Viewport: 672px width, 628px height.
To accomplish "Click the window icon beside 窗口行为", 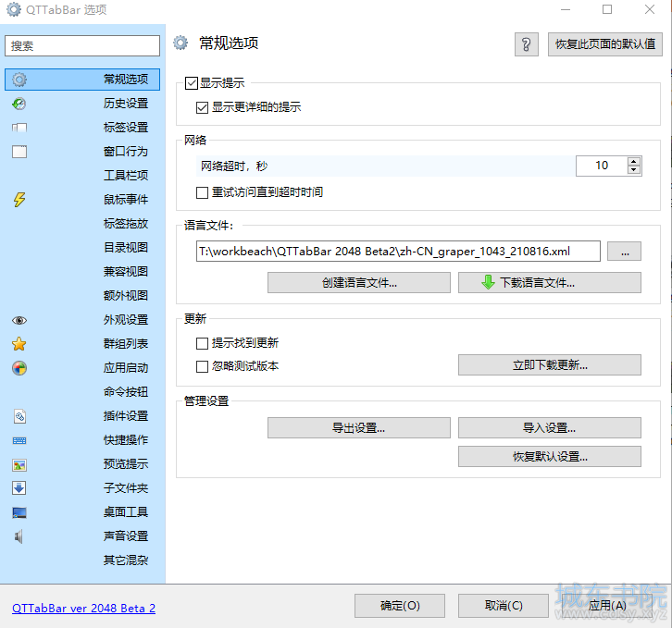I will pos(19,152).
